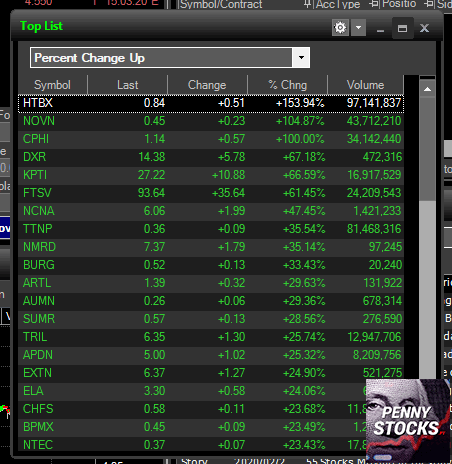Close the Top List window
The image size is (452, 464).
(424, 28)
